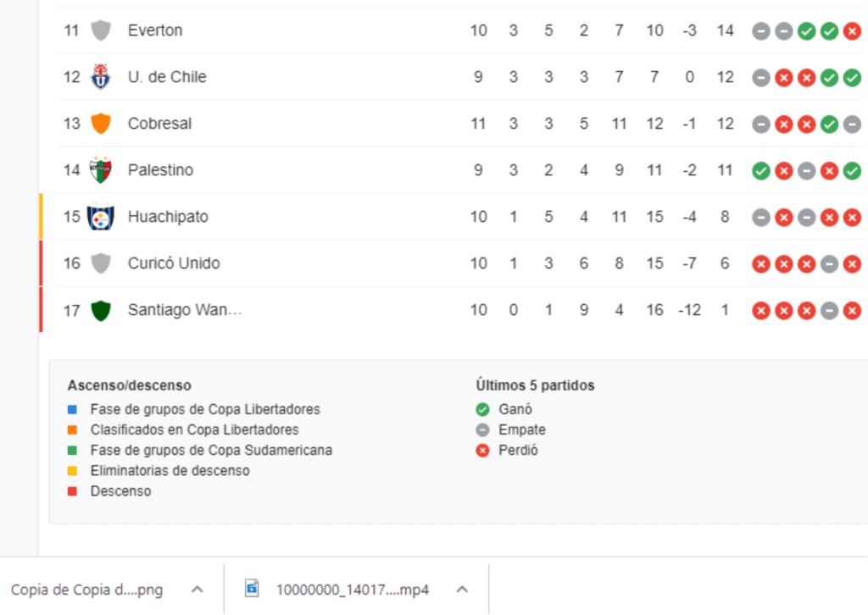Click the Palestino club crest
The height and width of the screenshot is (615, 868).
click(x=101, y=169)
